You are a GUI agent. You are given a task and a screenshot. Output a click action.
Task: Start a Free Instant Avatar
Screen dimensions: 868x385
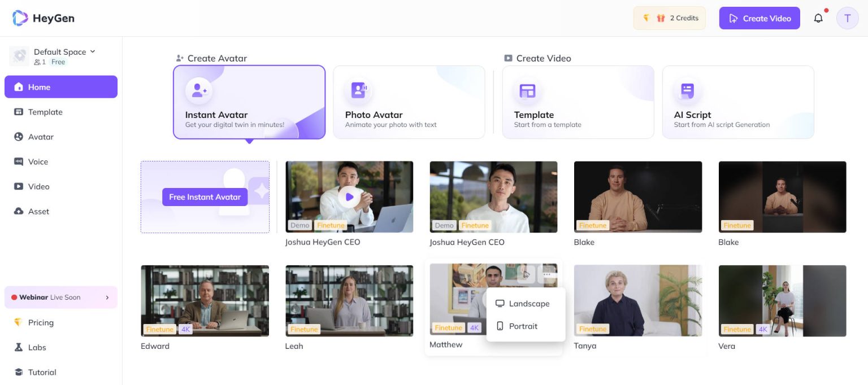click(x=205, y=196)
